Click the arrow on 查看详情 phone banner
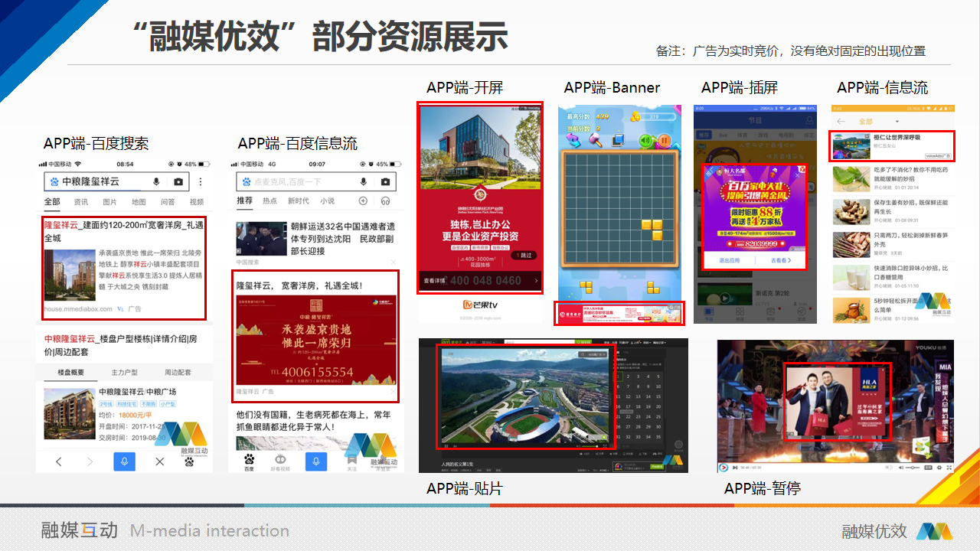Viewport: 980px width, 551px height. (535, 281)
